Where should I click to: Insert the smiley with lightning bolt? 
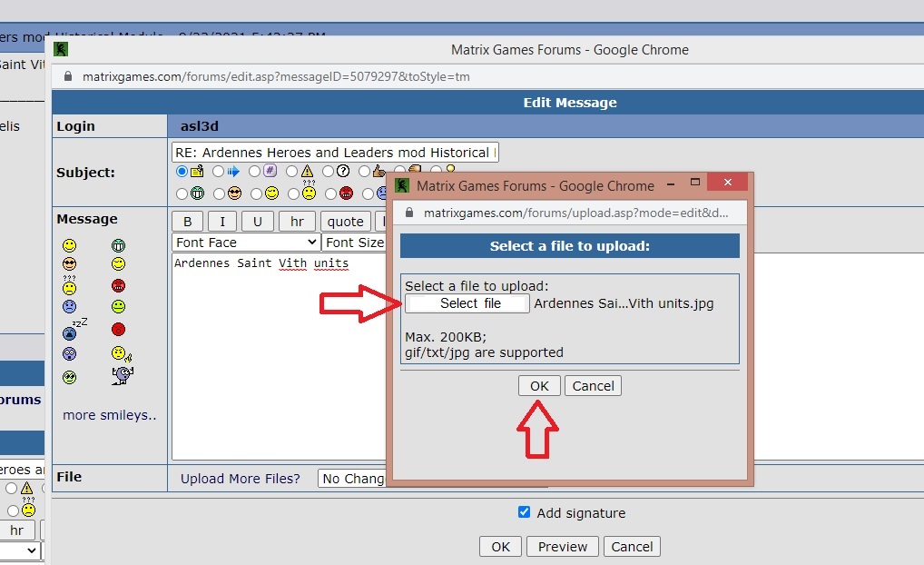point(122,354)
